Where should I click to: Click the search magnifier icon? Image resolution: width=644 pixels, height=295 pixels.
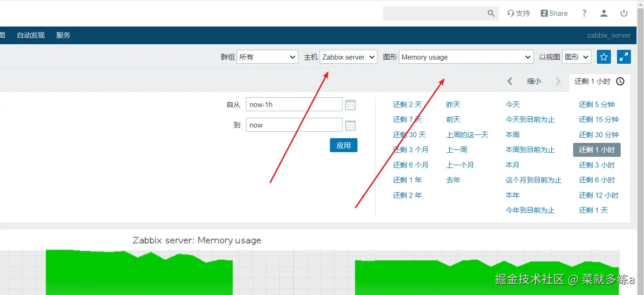click(x=491, y=13)
